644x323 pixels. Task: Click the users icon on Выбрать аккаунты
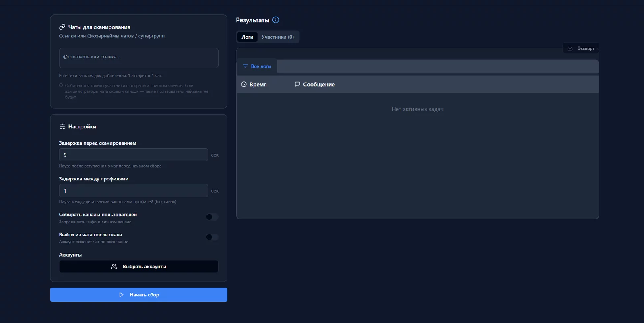[x=114, y=267]
